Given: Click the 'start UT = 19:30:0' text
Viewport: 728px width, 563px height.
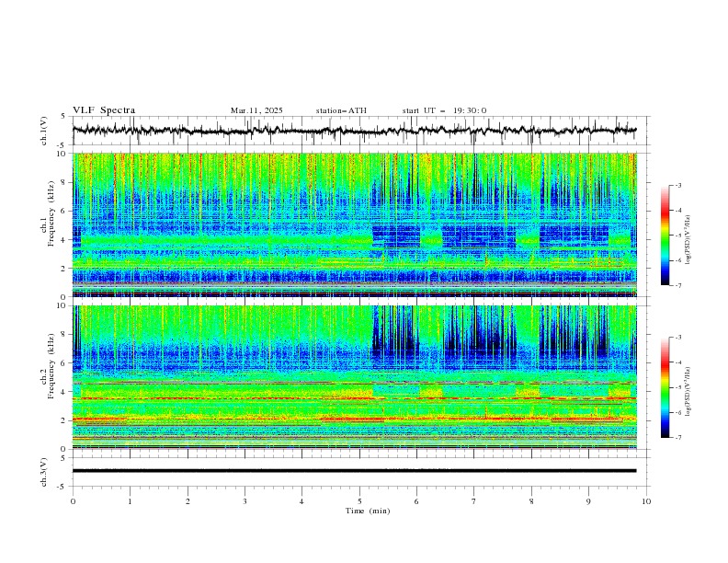Looking at the screenshot, I should click(444, 110).
